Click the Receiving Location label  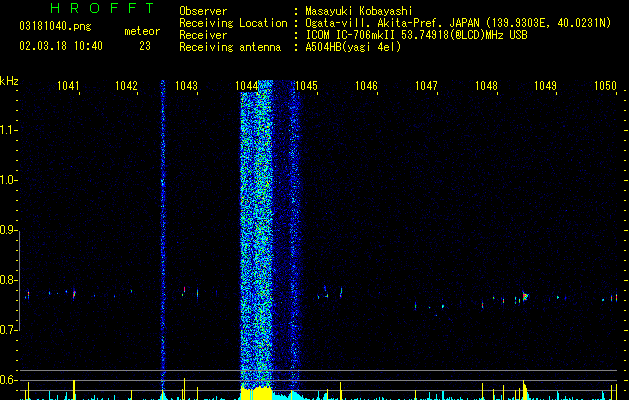point(233,23)
